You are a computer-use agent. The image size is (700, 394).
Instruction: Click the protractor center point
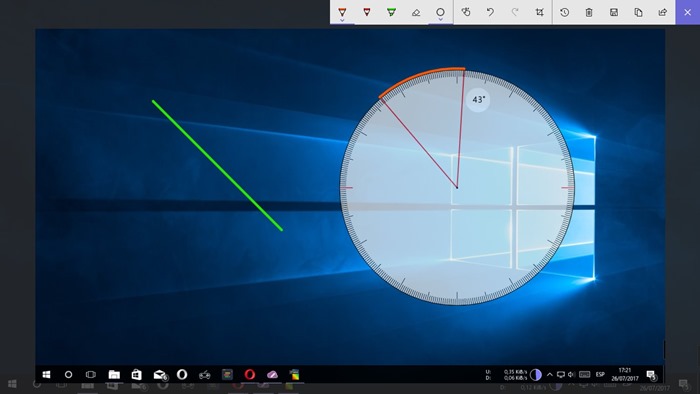click(457, 187)
